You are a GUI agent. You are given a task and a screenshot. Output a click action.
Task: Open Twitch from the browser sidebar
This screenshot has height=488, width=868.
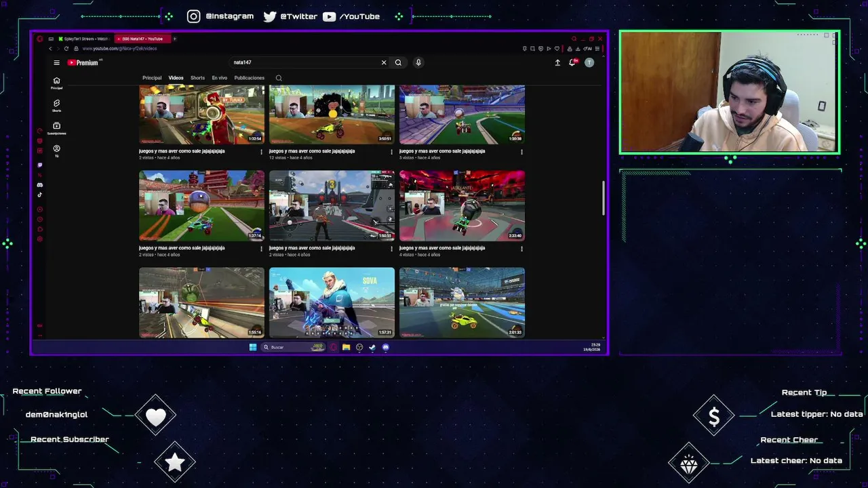tap(40, 165)
